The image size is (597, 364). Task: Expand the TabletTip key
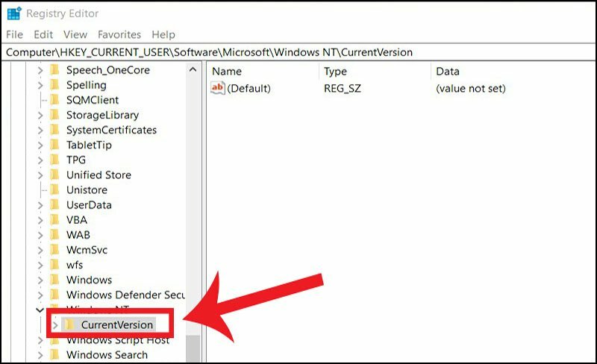click(40, 145)
